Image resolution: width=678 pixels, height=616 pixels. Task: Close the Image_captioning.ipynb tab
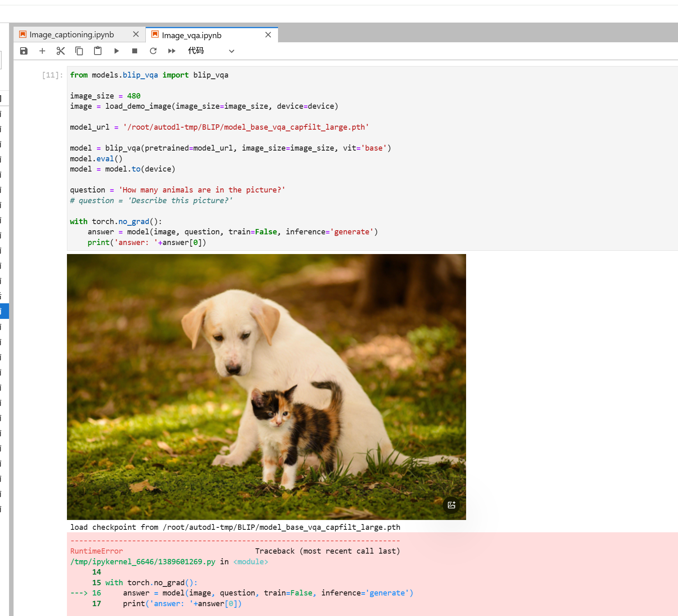tap(136, 34)
